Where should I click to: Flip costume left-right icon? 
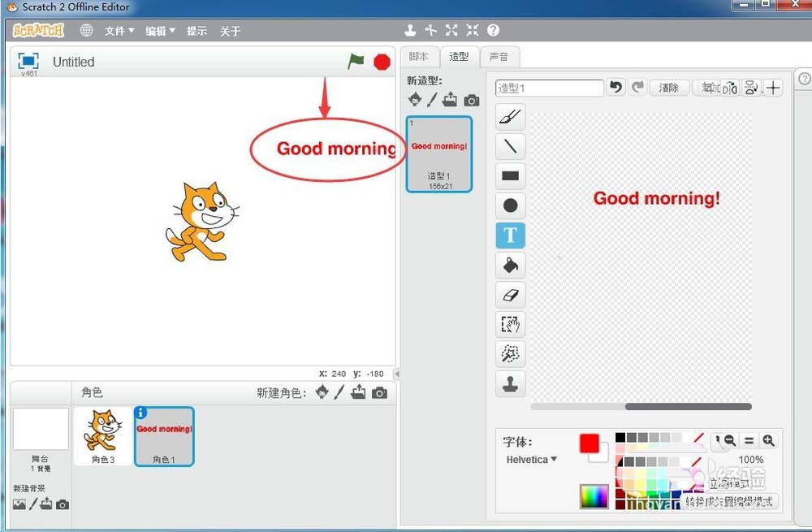730,88
